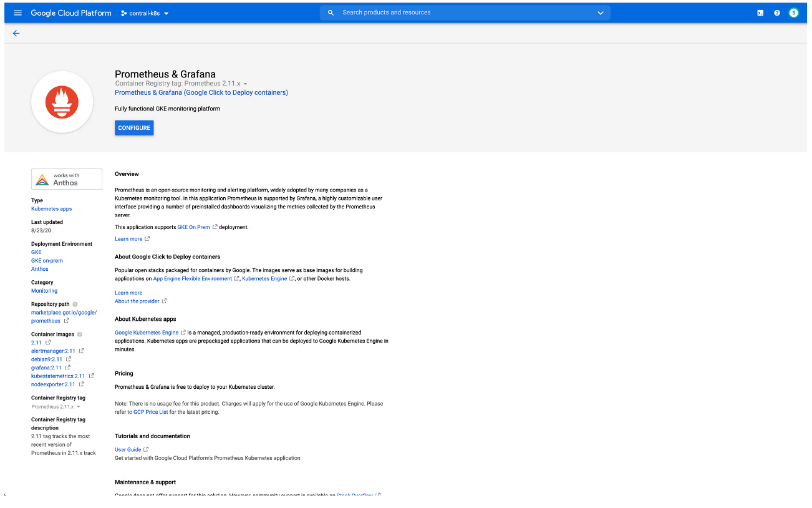Click the Tutorials and documentation heading
Screen dimensions: 812x508
click(x=152, y=436)
